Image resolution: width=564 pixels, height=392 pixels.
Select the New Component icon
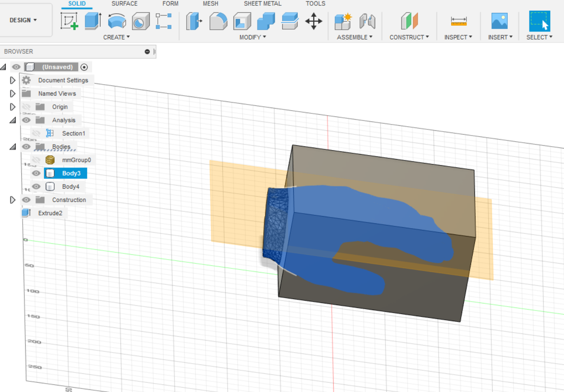[343, 21]
